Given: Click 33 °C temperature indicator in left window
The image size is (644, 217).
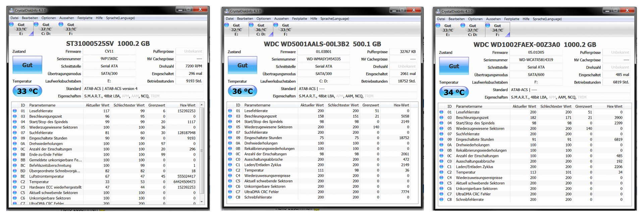Looking at the screenshot, I should click(27, 91).
